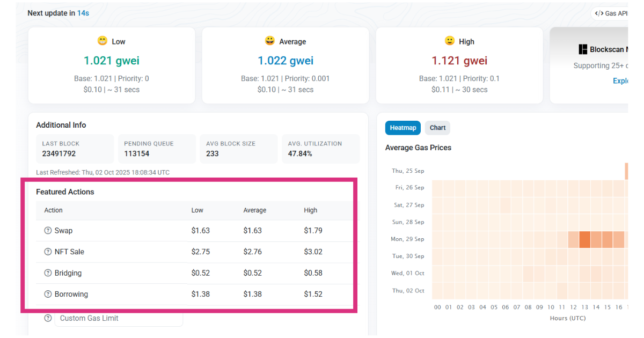This screenshot has height=338, width=644.
Task: Click the 1.022 gwei Average price
Action: (x=286, y=61)
